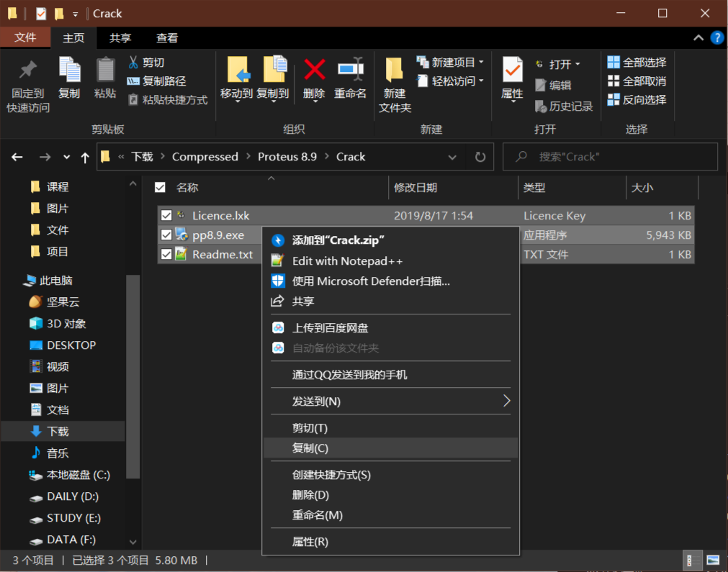Toggle properties checkmark icon in title bar
The image size is (728, 572).
pyautogui.click(x=41, y=14)
